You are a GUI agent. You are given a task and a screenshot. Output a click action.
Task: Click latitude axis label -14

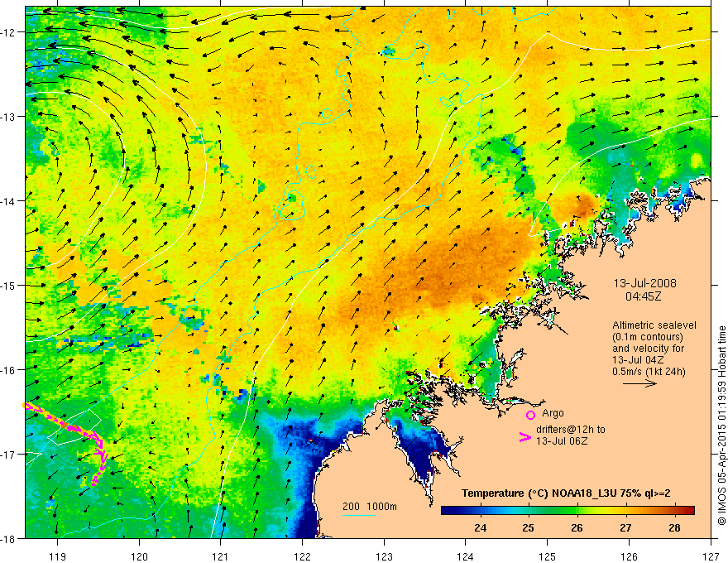coord(8,201)
